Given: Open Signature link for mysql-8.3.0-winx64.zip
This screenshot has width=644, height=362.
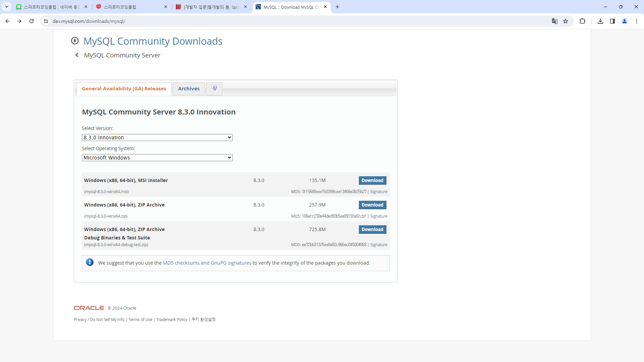Looking at the screenshot, I should coord(379,216).
